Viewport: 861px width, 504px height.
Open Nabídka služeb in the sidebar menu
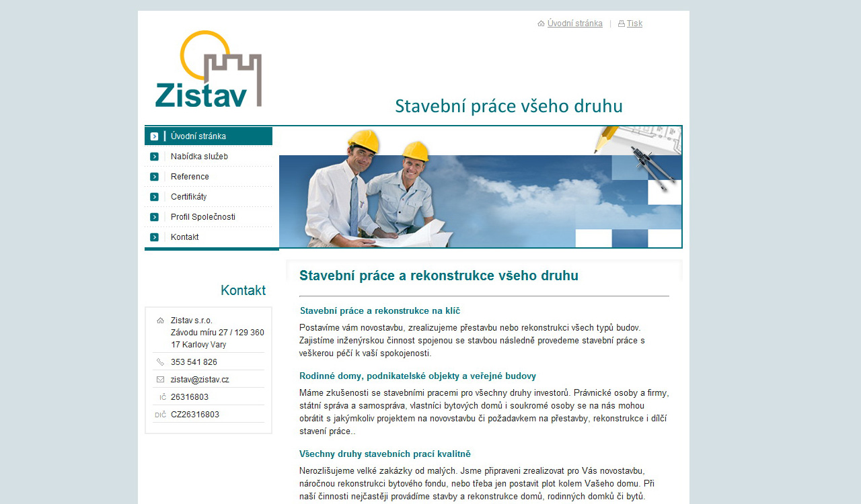click(x=199, y=157)
